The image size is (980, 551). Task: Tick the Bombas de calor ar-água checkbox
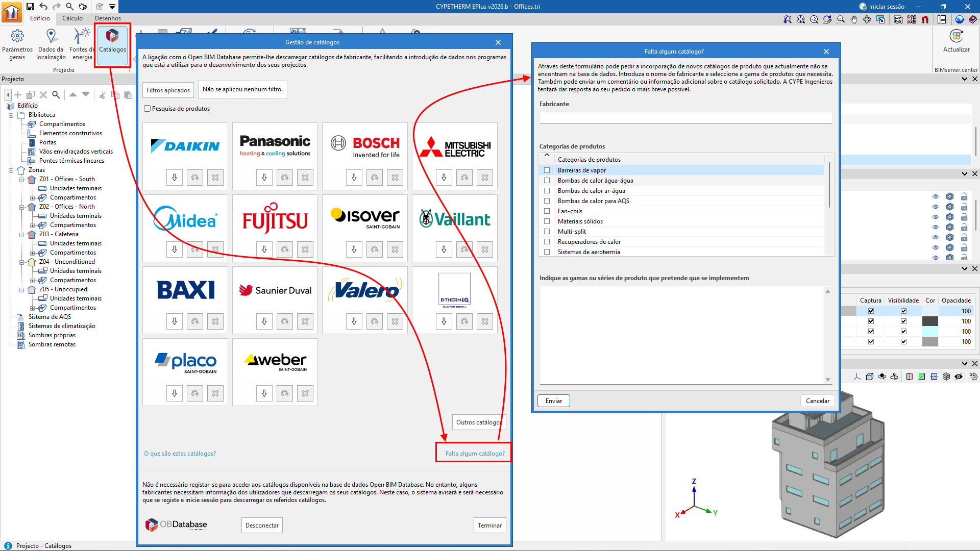tap(547, 191)
